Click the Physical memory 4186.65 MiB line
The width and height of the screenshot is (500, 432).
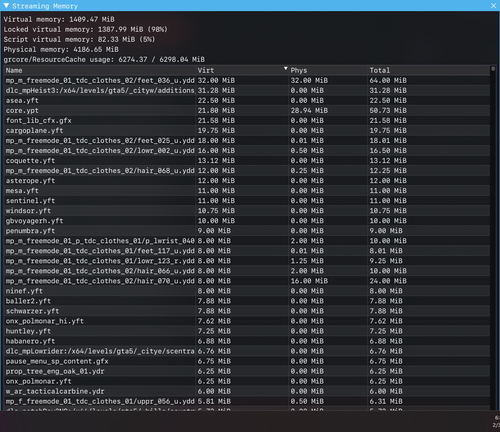pyautogui.click(x=61, y=49)
